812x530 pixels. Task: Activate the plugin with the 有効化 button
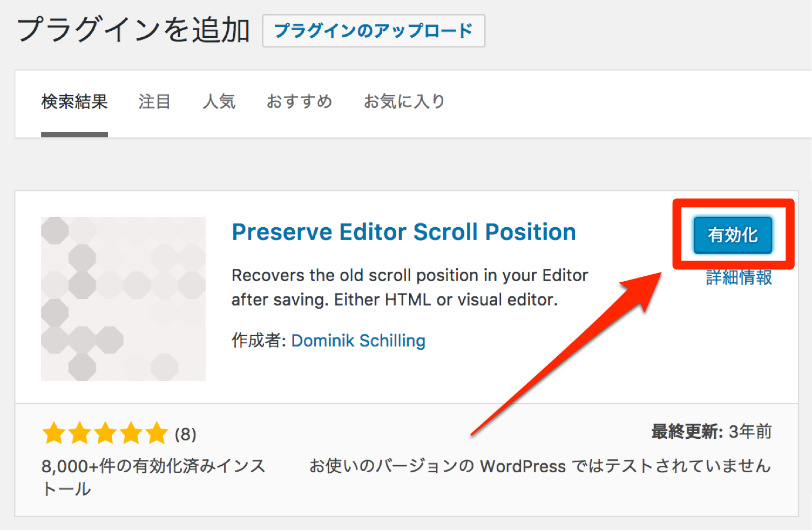(x=733, y=235)
